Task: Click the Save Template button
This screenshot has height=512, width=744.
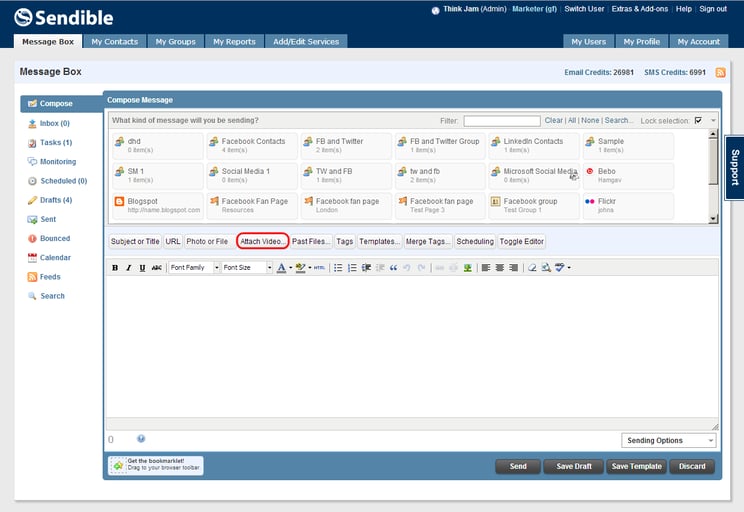Action: tap(636, 466)
